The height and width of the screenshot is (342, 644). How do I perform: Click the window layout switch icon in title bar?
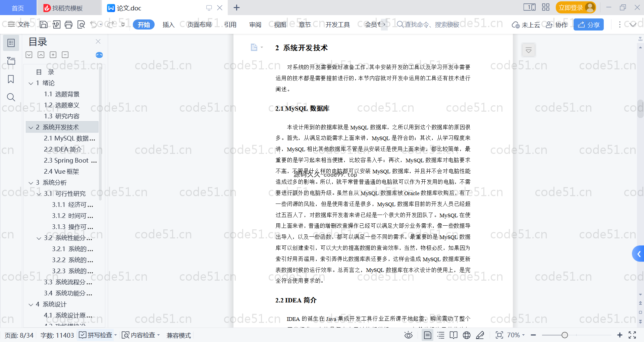(x=530, y=7)
